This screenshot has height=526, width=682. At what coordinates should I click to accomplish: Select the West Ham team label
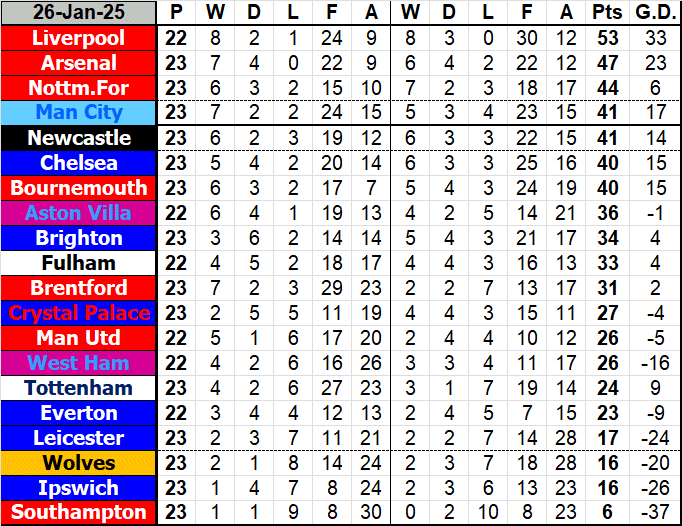point(79,363)
